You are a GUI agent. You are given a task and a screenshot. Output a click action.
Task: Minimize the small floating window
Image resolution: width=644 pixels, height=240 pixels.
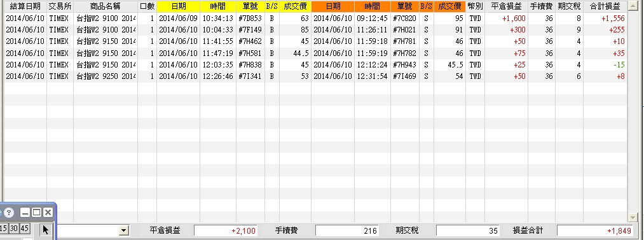pyautogui.click(x=25, y=213)
